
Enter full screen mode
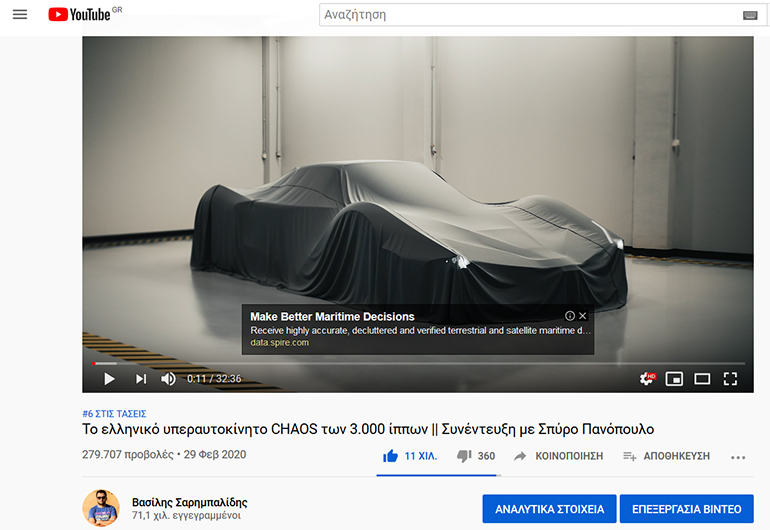point(730,379)
